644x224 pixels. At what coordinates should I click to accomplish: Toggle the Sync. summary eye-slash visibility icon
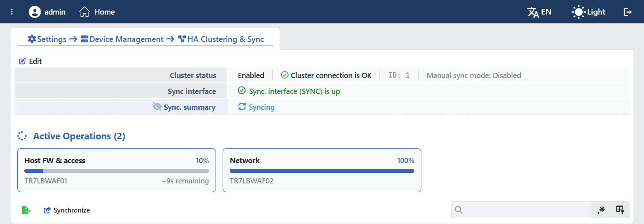point(157,107)
